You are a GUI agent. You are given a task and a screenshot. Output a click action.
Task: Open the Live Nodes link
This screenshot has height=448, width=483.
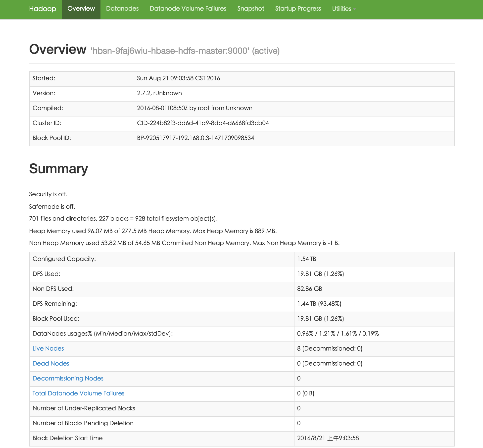click(x=48, y=348)
